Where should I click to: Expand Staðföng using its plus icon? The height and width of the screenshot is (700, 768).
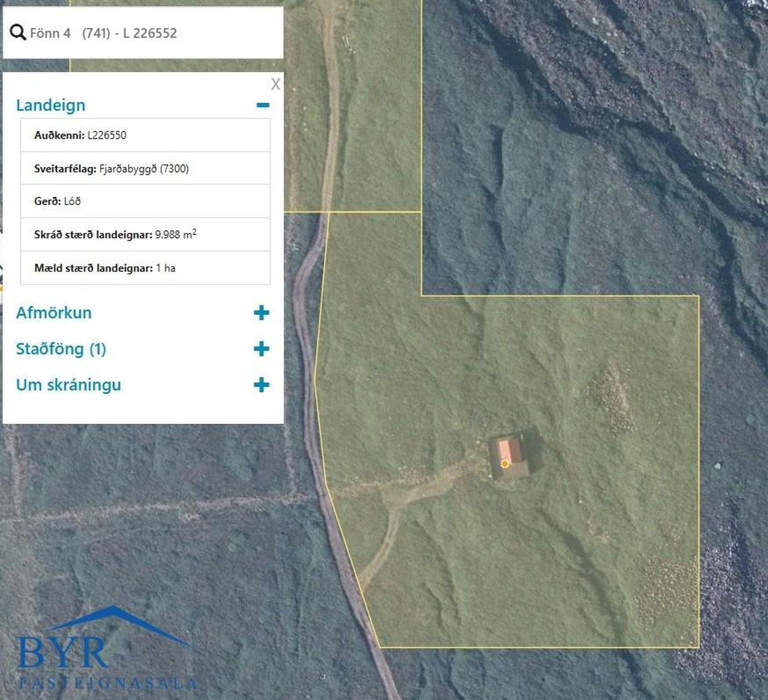click(261, 349)
